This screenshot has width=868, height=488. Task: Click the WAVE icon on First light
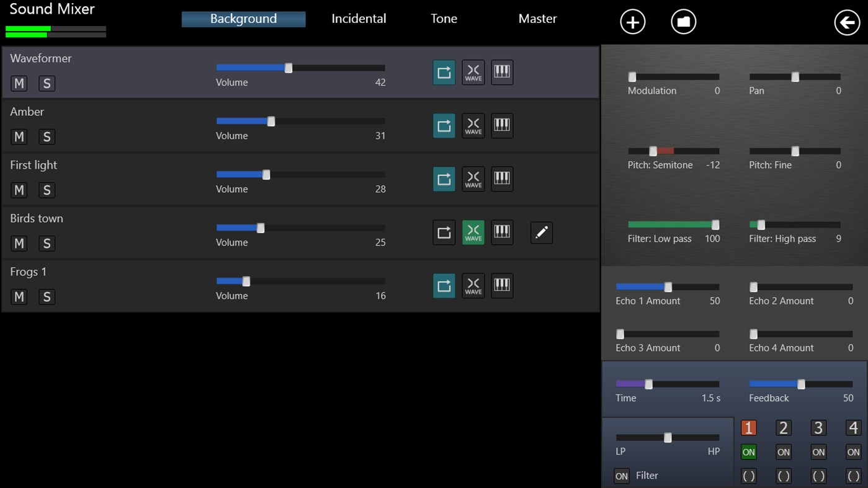click(x=473, y=179)
